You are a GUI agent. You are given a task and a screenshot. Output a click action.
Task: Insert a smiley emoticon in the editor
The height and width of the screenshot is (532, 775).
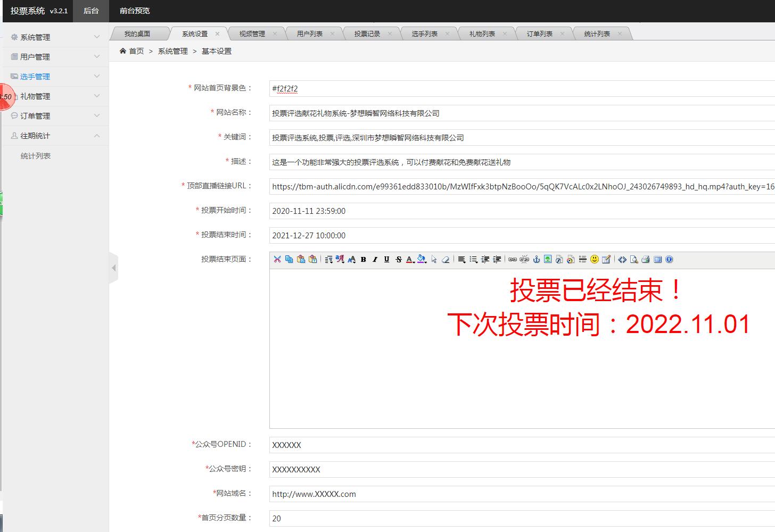pos(595,259)
